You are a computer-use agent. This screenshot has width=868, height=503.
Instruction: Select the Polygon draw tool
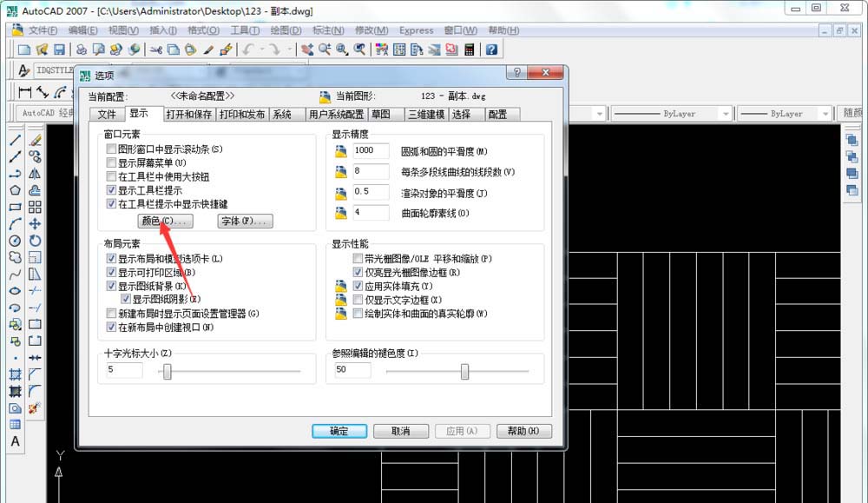pos(15,190)
